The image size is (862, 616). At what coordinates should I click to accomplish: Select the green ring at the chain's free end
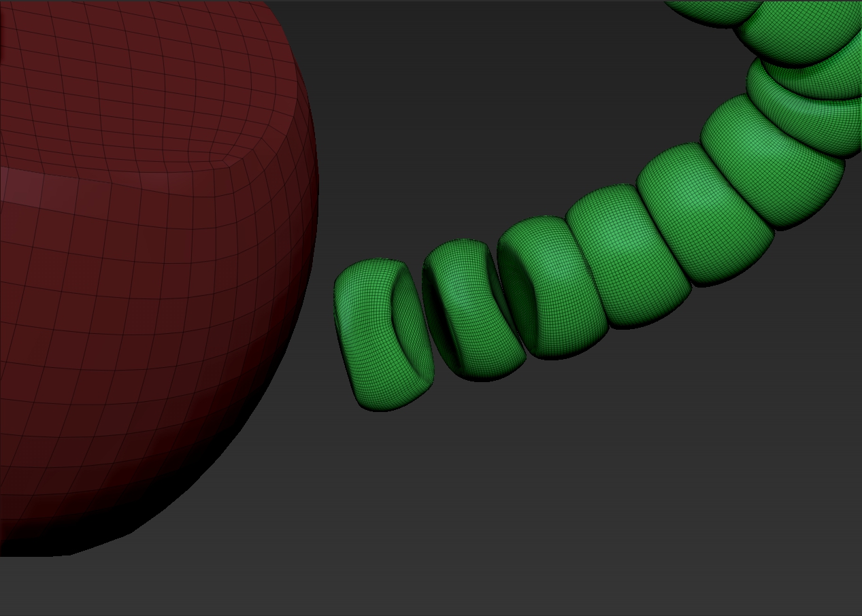[383, 335]
